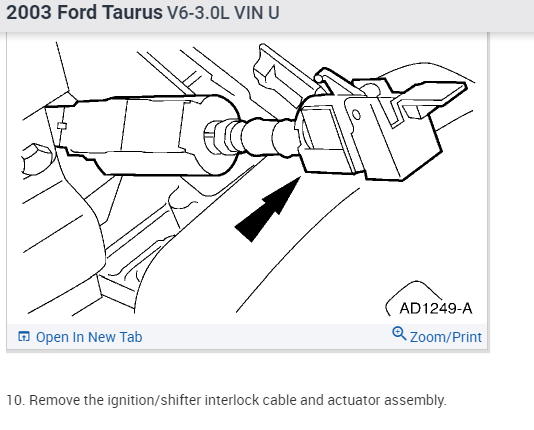Select the Zoom/Print text link

point(445,337)
